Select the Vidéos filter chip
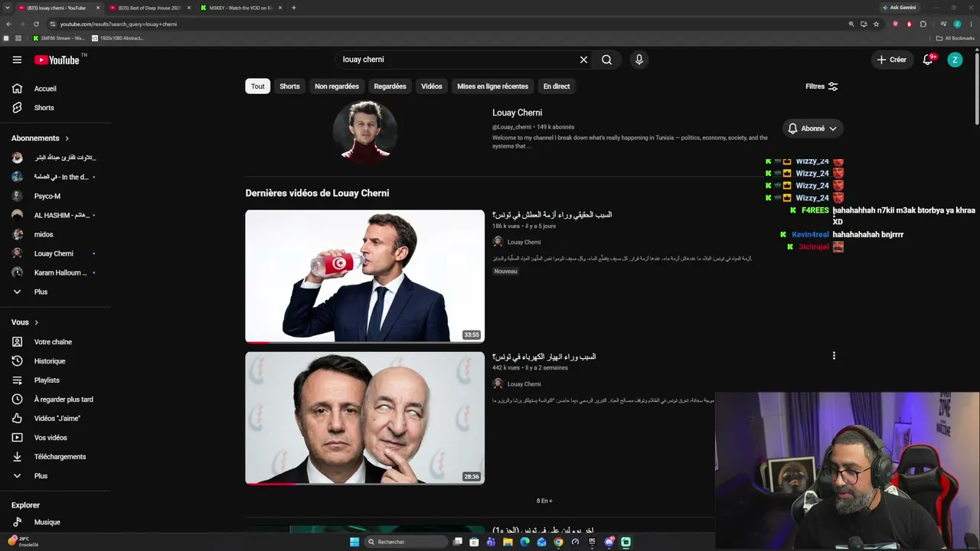Screen dimensions: 980x551 tap(432, 86)
